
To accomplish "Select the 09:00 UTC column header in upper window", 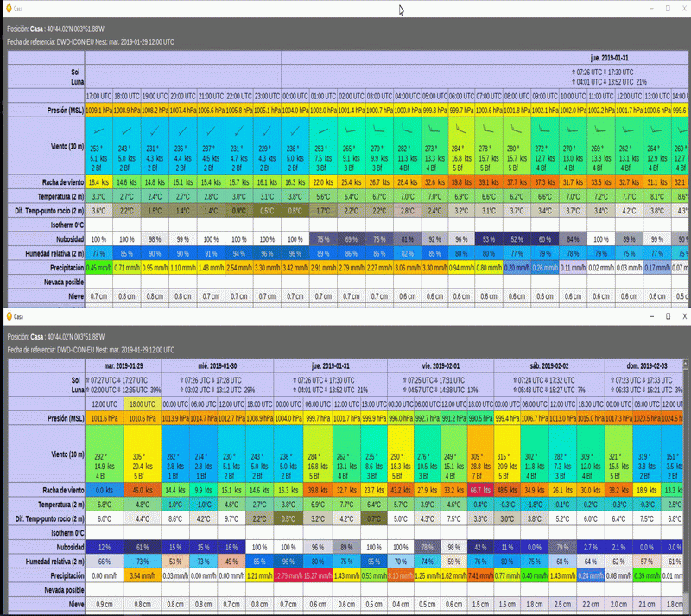I will pyautogui.click(x=545, y=96).
